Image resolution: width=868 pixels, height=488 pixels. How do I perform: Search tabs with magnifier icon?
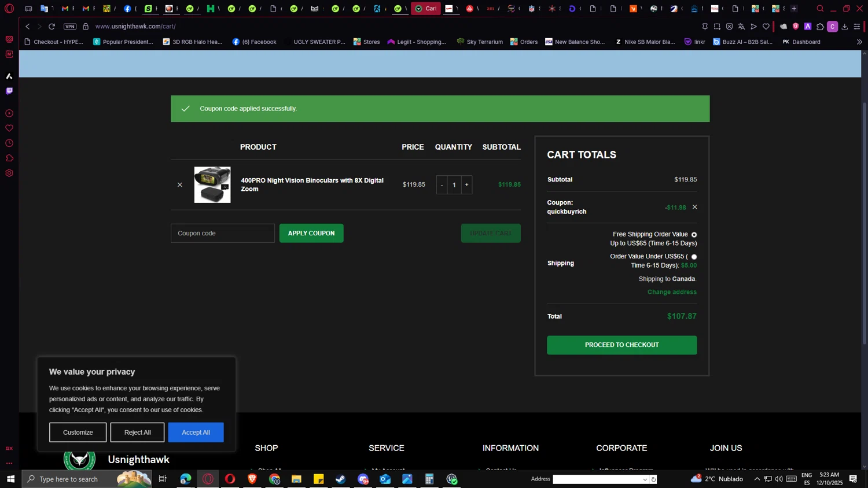pos(820,9)
